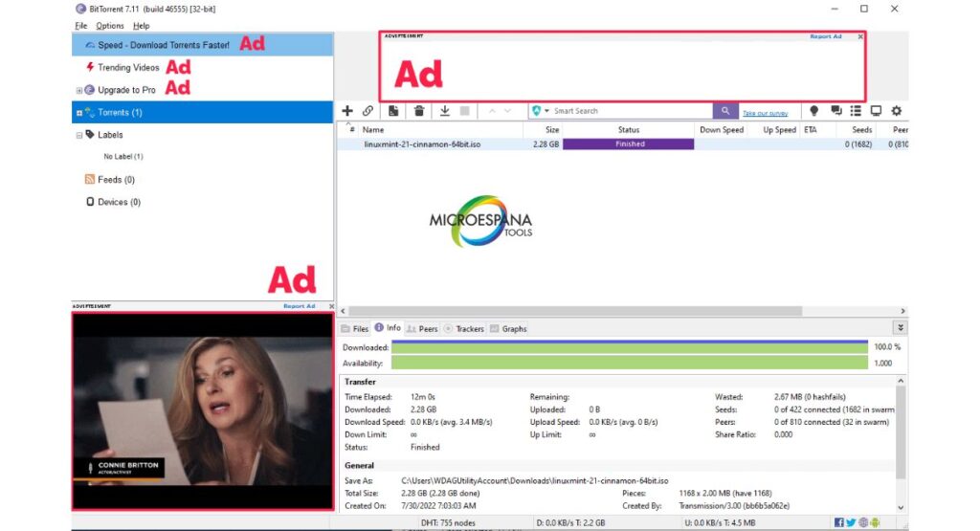Click the Add Torrent plus icon
980x531 pixels.
pos(347,111)
